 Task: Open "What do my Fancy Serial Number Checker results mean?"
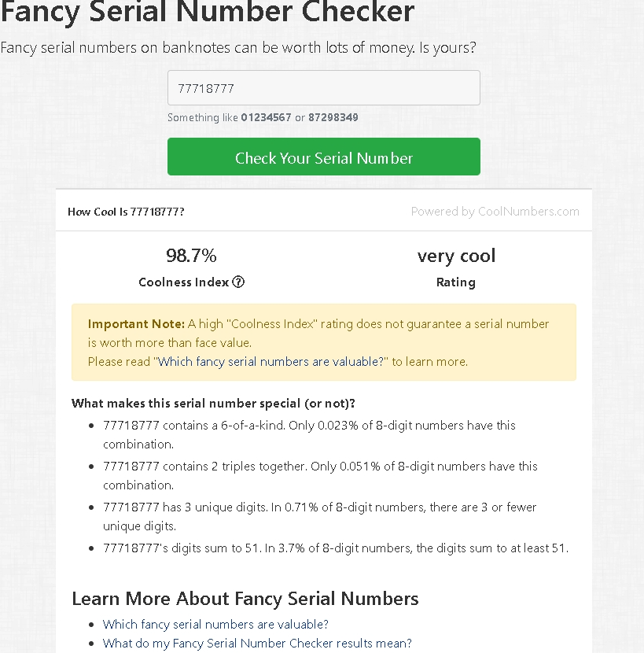pyautogui.click(x=257, y=643)
